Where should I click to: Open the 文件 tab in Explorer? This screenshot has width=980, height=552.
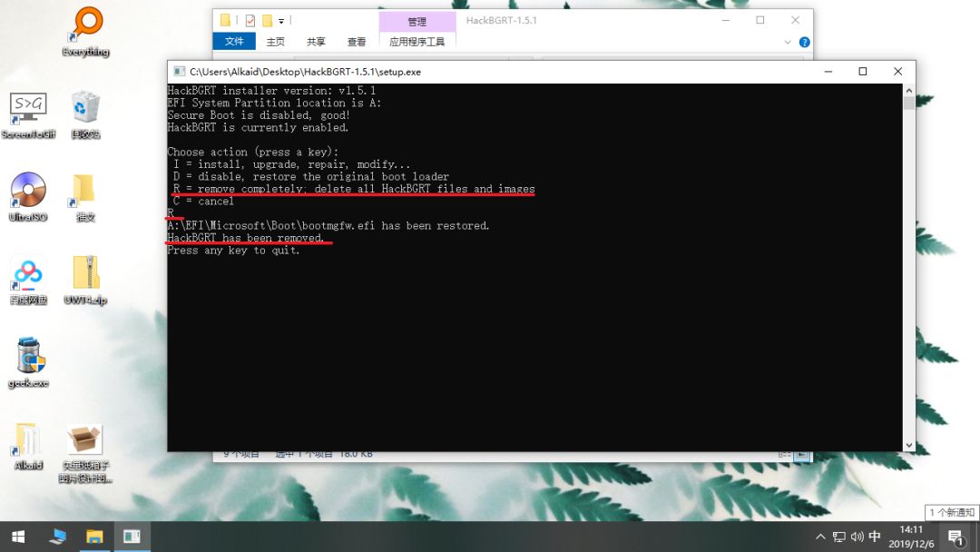point(234,41)
